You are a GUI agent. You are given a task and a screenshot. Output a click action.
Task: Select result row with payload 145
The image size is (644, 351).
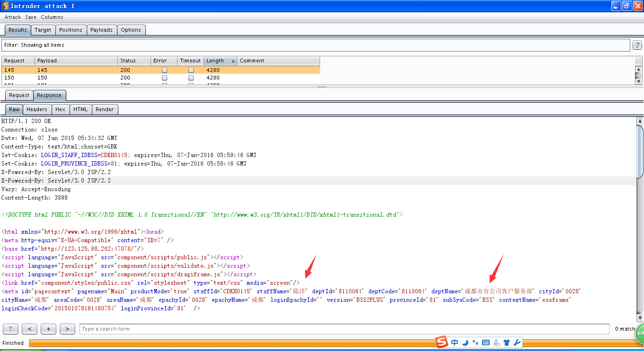(161, 70)
